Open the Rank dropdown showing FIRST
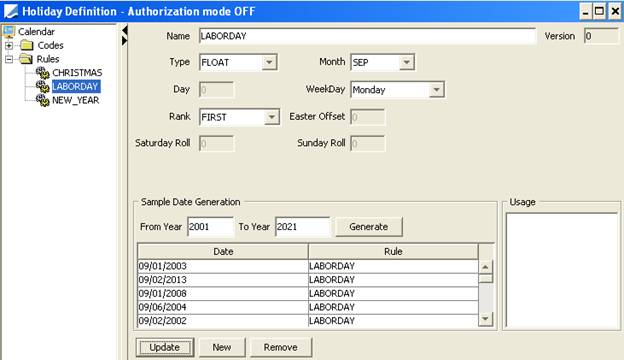The image size is (624, 360). click(x=271, y=117)
